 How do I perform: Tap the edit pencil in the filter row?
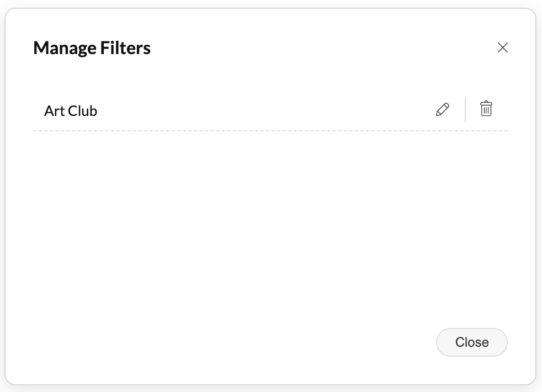pyautogui.click(x=442, y=109)
